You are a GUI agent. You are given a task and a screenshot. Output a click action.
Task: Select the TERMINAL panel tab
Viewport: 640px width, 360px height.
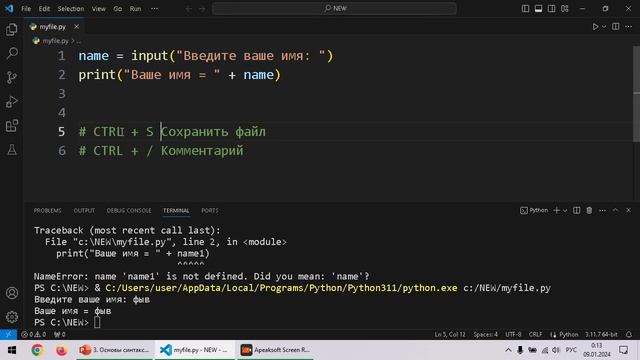click(176, 210)
